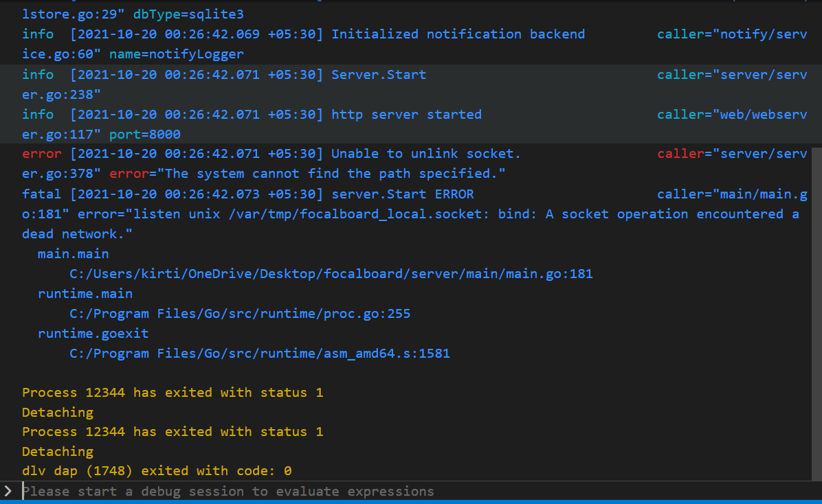822x504 pixels.
Task: Click the caller="notify/serv text
Action: pos(733,34)
